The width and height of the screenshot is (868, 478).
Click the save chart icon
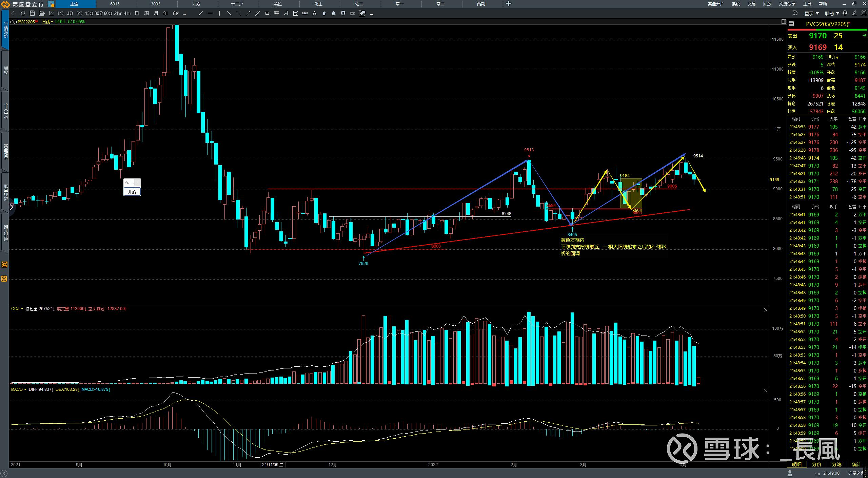click(32, 13)
